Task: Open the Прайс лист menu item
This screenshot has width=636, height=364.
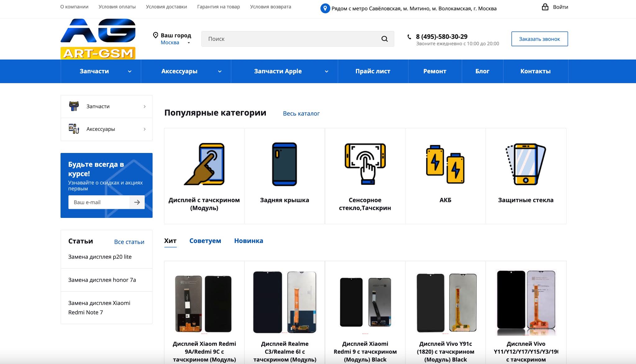Action: click(373, 71)
